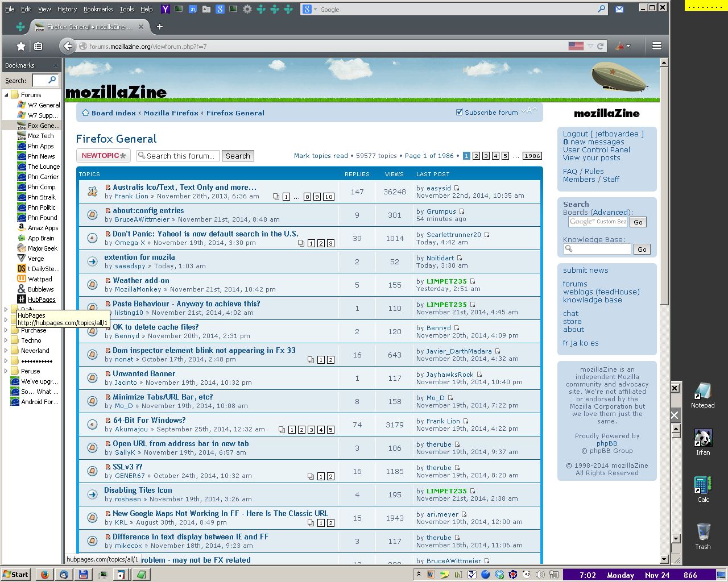Open the address bar history dropdown arrow
Viewport: 728px width, 582px height.
tap(590, 46)
